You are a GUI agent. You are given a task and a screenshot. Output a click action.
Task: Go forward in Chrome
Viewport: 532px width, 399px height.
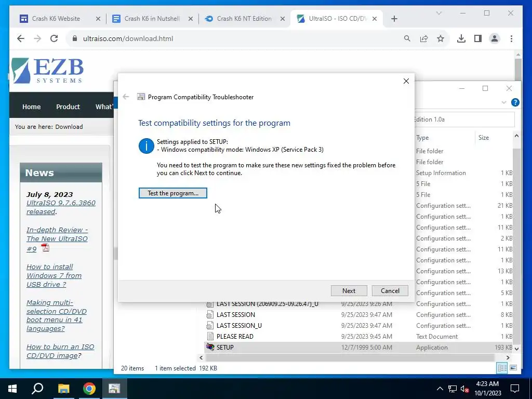click(37, 38)
